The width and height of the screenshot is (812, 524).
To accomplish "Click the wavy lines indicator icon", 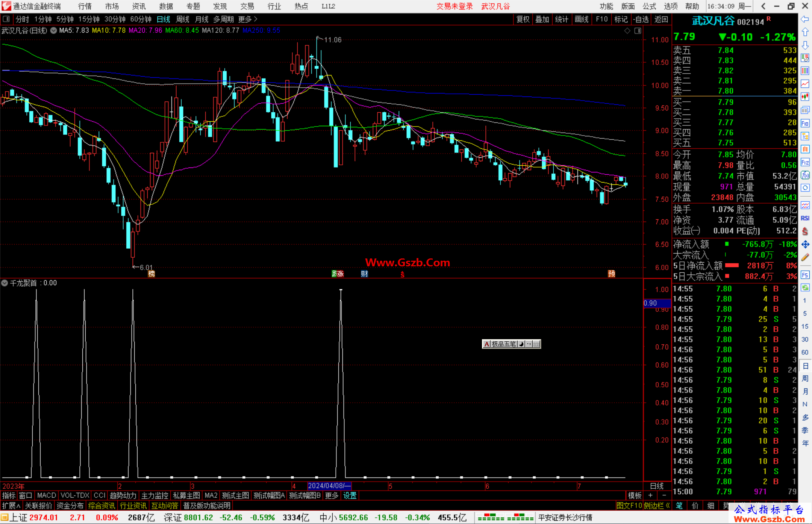I will (x=805, y=205).
